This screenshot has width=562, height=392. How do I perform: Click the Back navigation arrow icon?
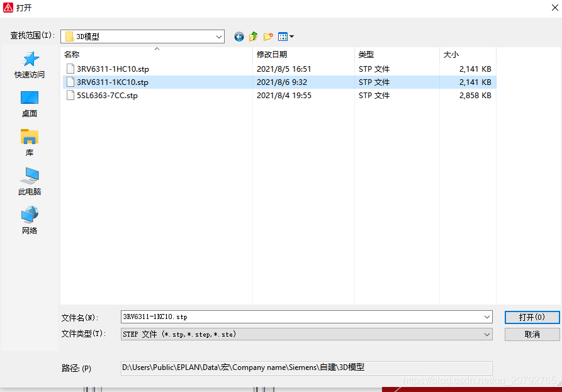point(239,37)
